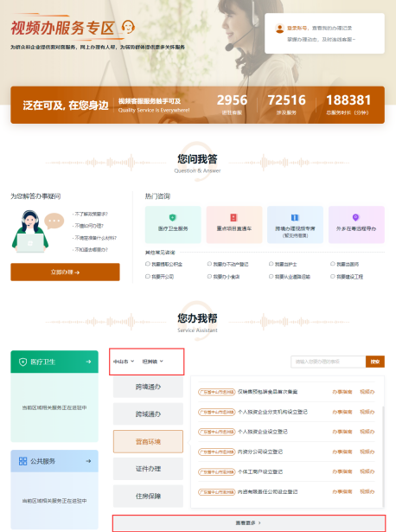Open 视频办 for 内资有限责任公司设立登记
This screenshot has height=532, width=396.
[367, 491]
